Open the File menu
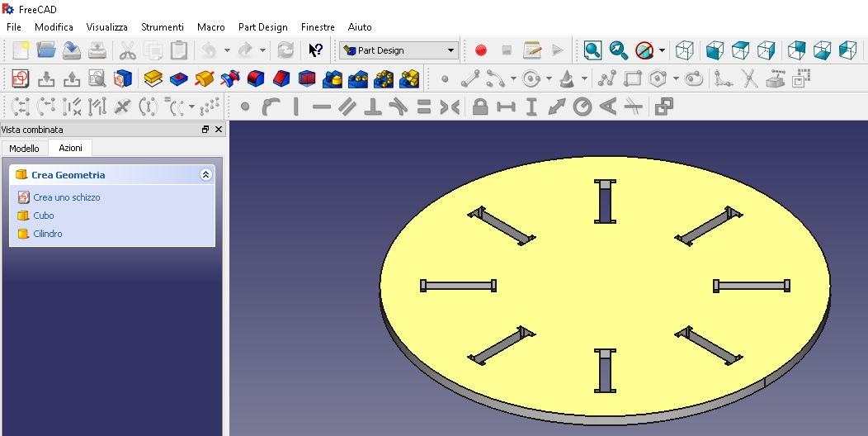 tap(14, 27)
